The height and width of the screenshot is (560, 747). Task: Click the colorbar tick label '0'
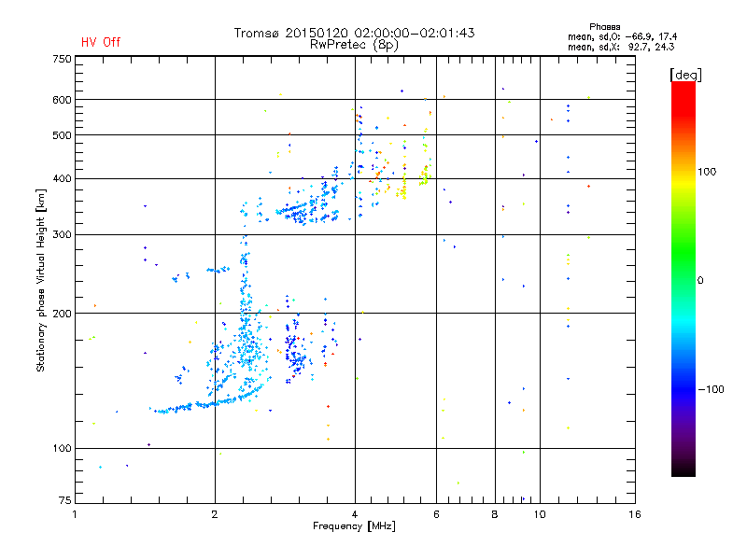(700, 280)
